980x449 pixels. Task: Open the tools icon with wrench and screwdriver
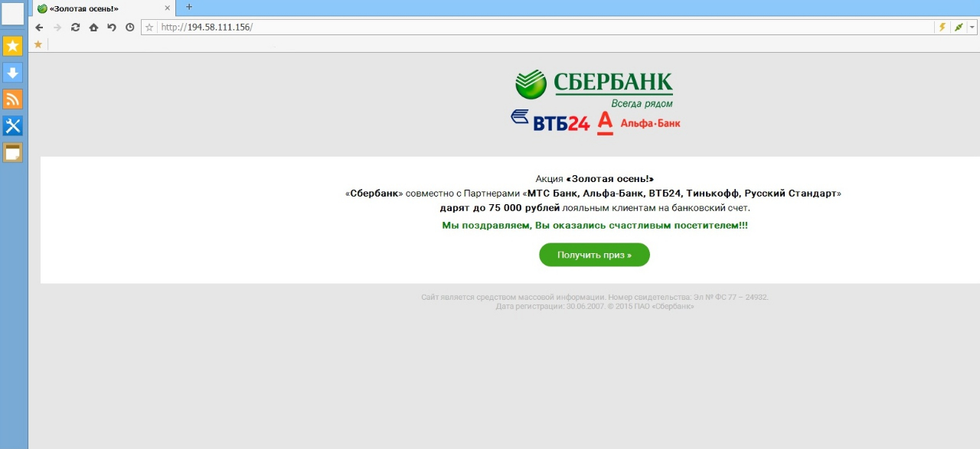[13, 126]
